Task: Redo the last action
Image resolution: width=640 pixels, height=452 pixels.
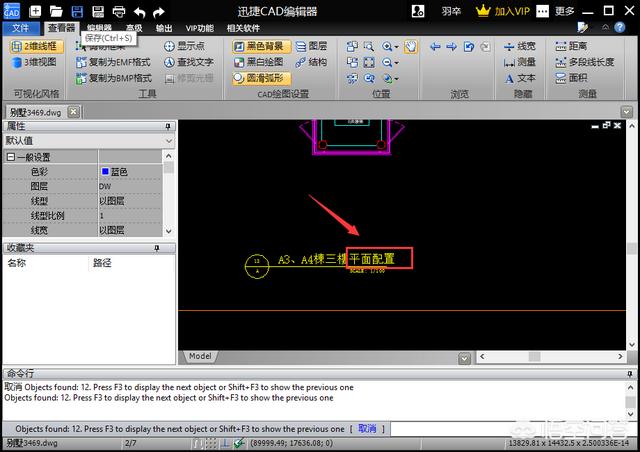Action: [158, 12]
